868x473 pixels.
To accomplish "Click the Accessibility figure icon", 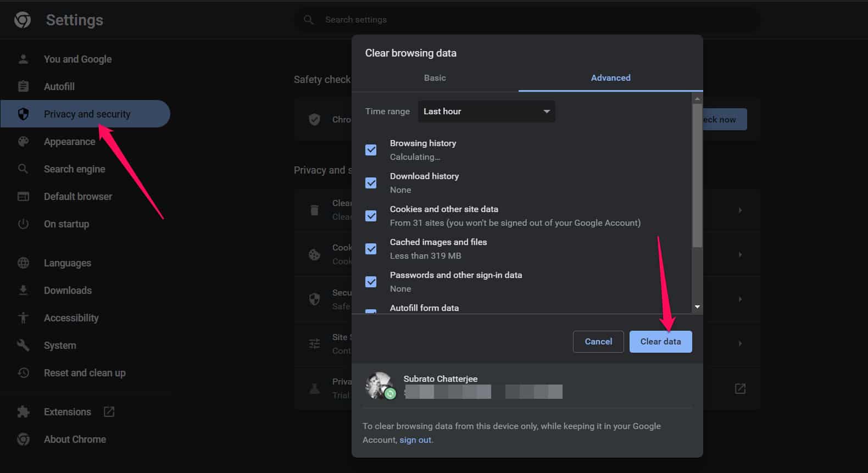I will pyautogui.click(x=23, y=318).
